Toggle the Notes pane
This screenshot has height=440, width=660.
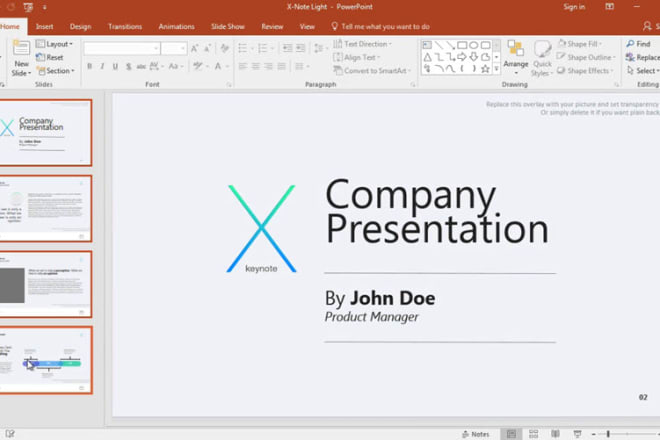(x=476, y=434)
